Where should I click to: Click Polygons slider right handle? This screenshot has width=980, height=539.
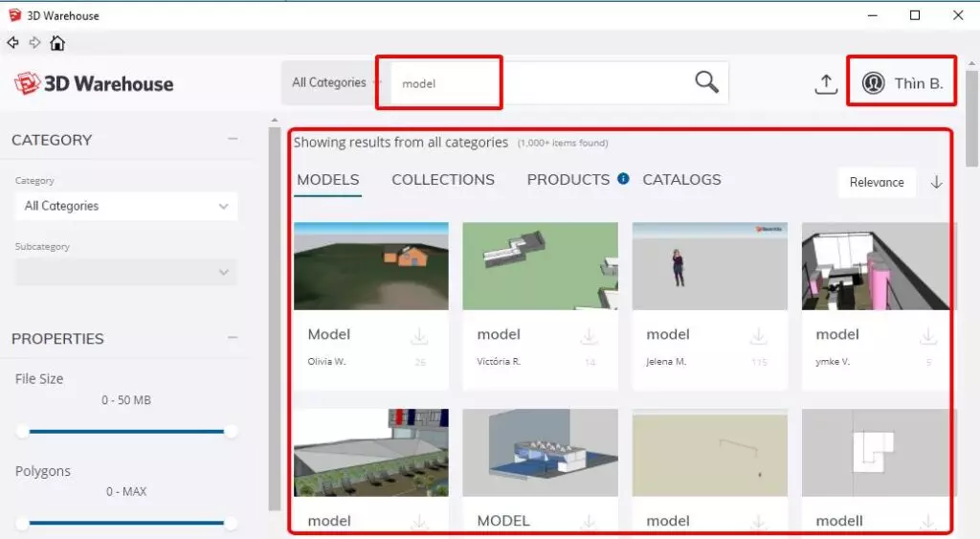[230, 523]
